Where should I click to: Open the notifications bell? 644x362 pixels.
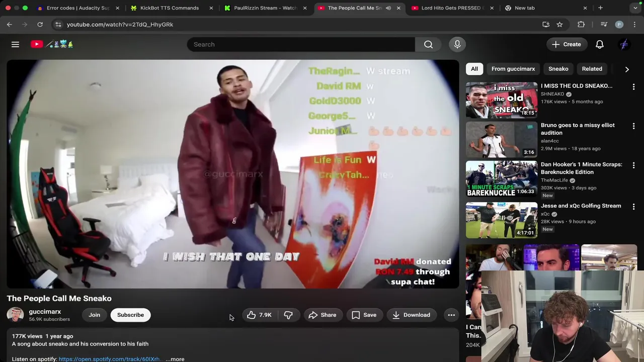[x=600, y=44]
